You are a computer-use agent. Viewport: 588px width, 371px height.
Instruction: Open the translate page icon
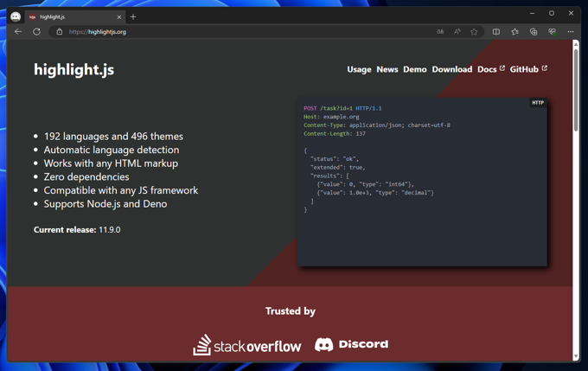pyautogui.click(x=440, y=32)
